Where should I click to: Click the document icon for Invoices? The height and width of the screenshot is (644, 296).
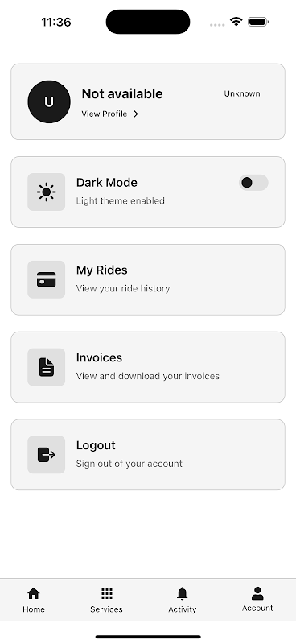click(x=47, y=367)
